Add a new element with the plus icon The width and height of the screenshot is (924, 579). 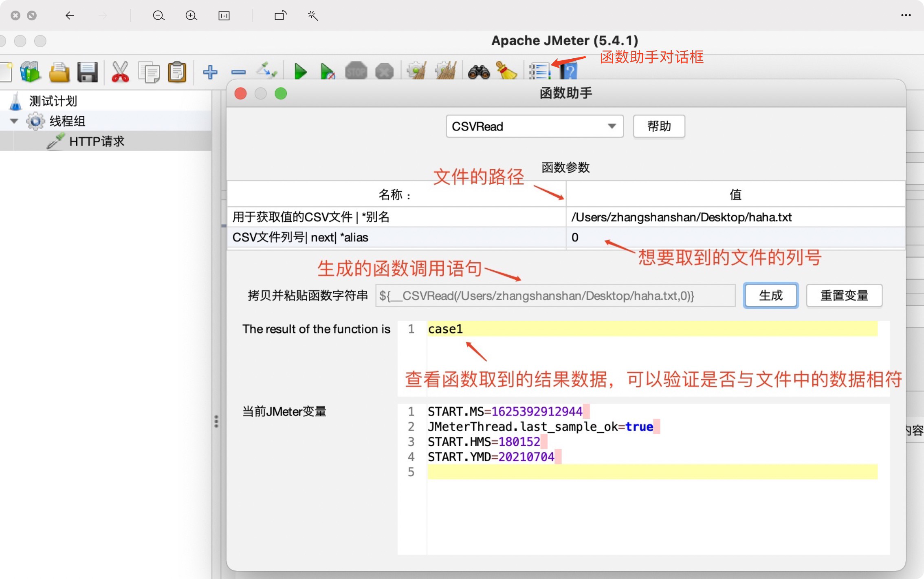tap(210, 72)
